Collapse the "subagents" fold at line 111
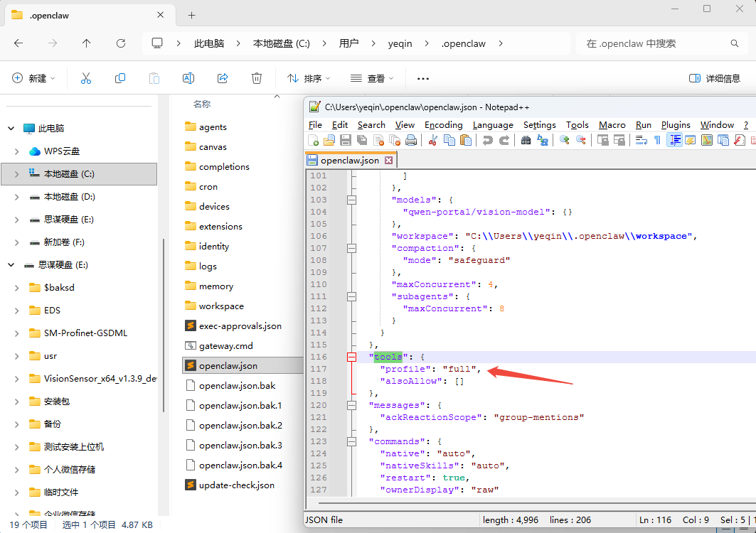 [x=352, y=296]
